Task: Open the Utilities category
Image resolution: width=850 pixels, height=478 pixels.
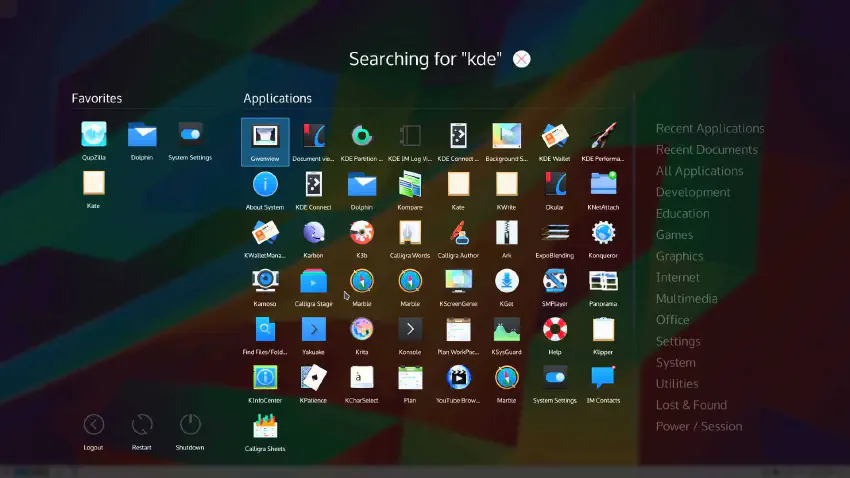Action: pos(677,384)
